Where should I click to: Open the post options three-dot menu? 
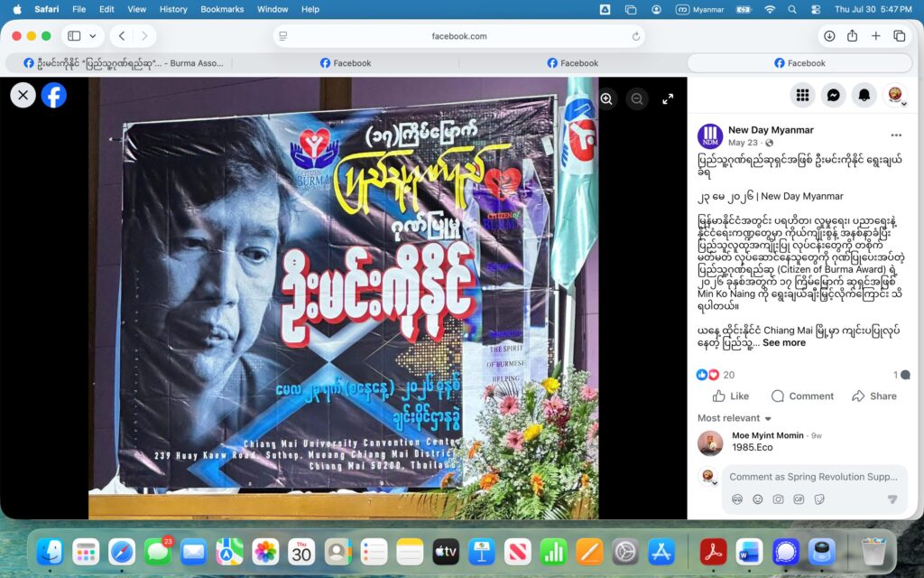coord(896,135)
